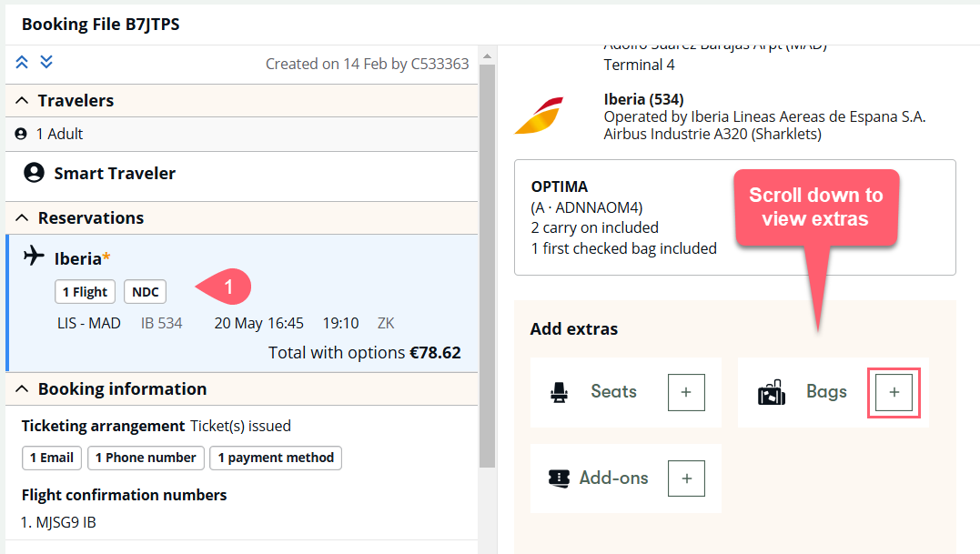The width and height of the screenshot is (980, 554).
Task: Click the Iberia airline logo
Action: tap(540, 116)
